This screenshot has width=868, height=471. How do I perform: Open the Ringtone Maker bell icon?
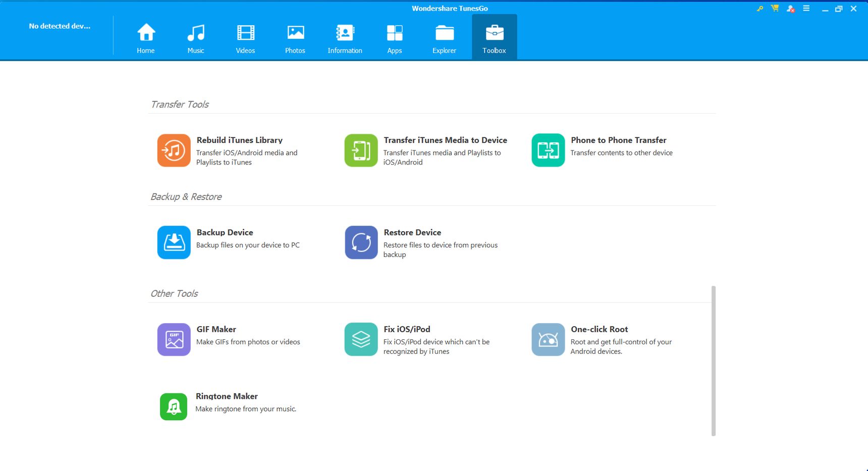[x=174, y=406]
